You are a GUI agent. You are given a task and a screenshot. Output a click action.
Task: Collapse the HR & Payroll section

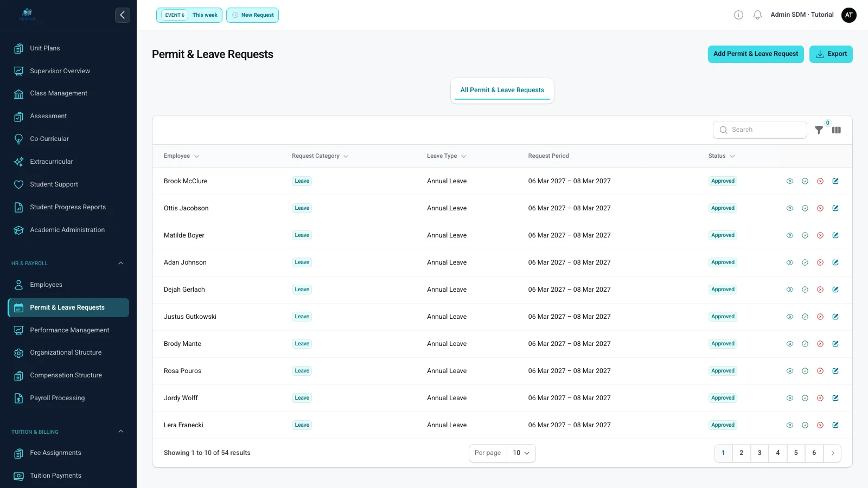[x=121, y=264]
